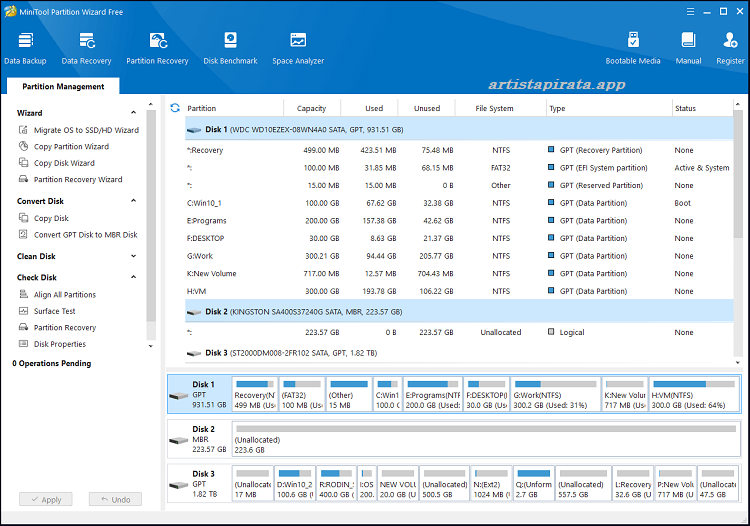
Task: Select the E:Programs partition row
Action: pos(459,221)
